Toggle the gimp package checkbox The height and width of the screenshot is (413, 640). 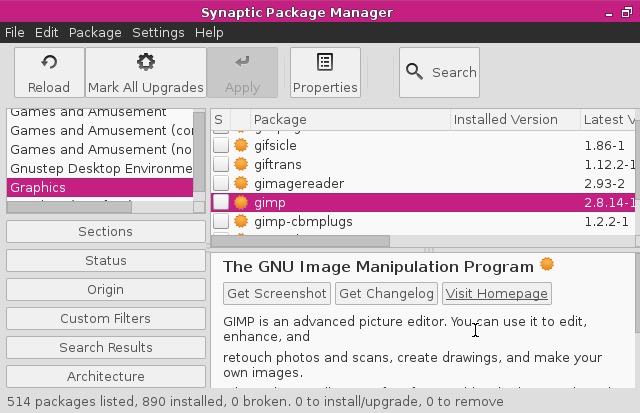pos(220,202)
